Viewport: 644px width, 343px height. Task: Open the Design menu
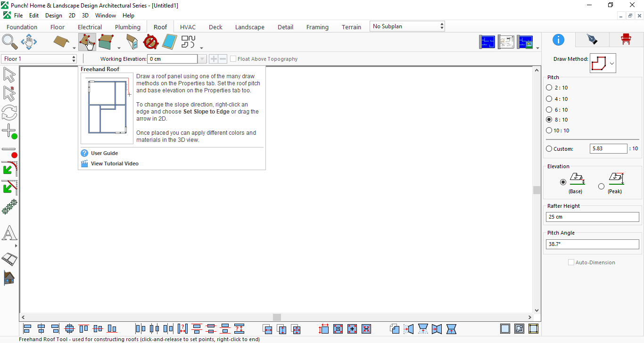[x=54, y=16]
